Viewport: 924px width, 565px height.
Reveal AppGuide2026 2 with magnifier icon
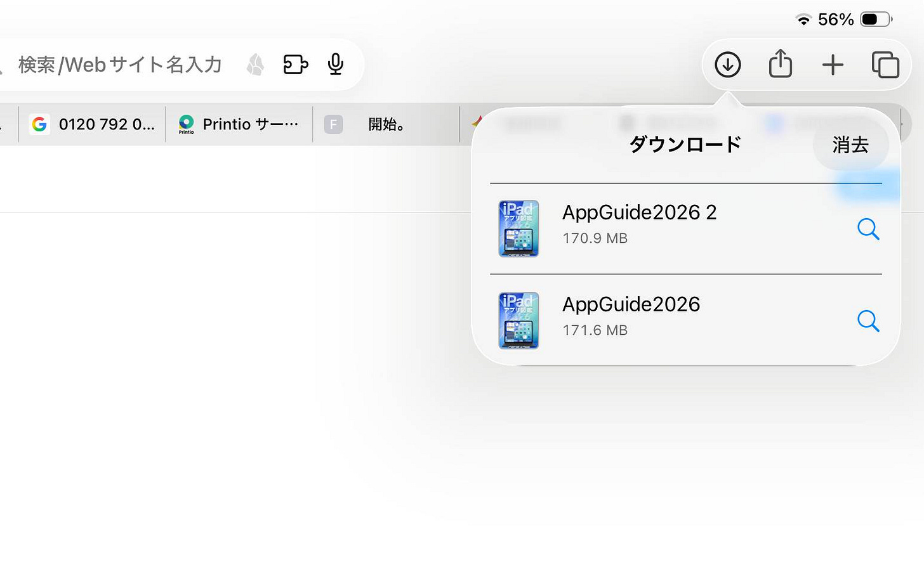(868, 229)
